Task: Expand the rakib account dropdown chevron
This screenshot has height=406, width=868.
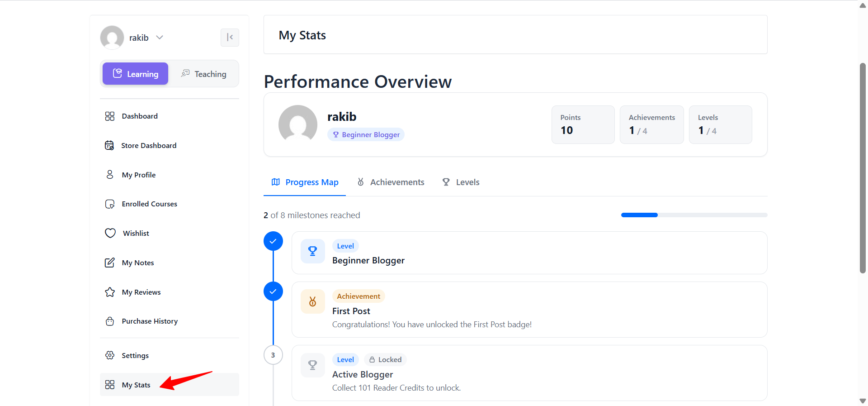Action: pyautogui.click(x=160, y=38)
